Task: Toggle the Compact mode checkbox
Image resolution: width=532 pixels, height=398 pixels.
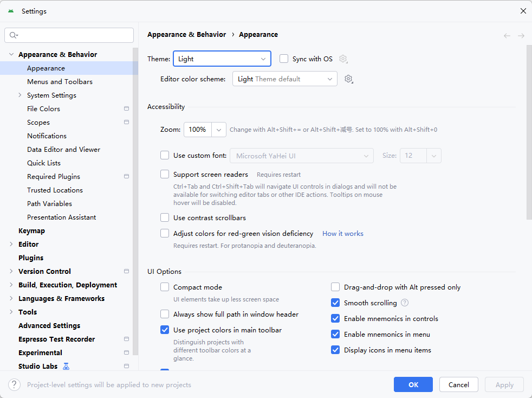Action: click(165, 287)
